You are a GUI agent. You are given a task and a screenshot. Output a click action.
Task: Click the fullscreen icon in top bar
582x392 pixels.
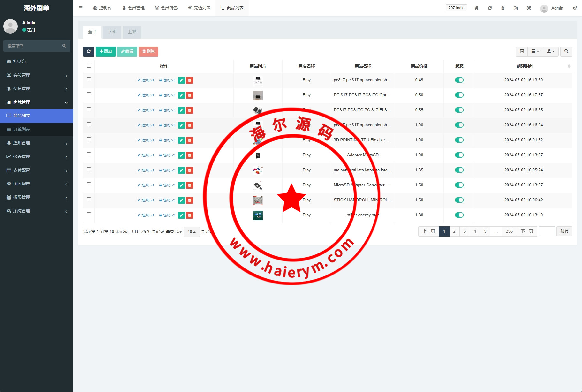point(529,8)
